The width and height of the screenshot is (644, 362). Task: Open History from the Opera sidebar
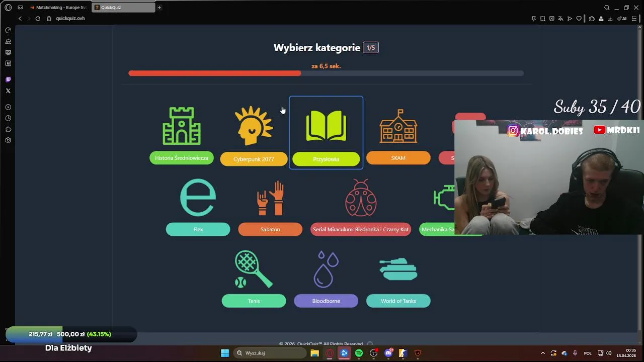[8, 118]
